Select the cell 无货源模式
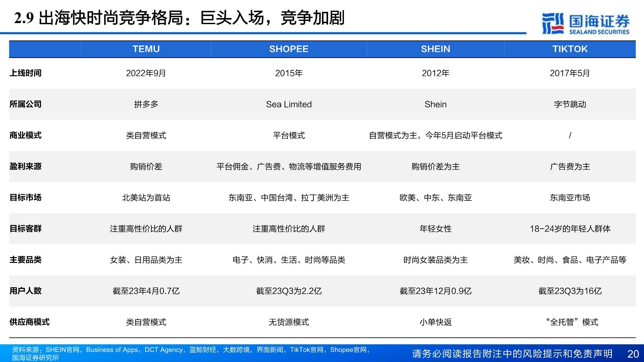Image resolution: width=644 pixels, height=362 pixels. pyautogui.click(x=289, y=322)
